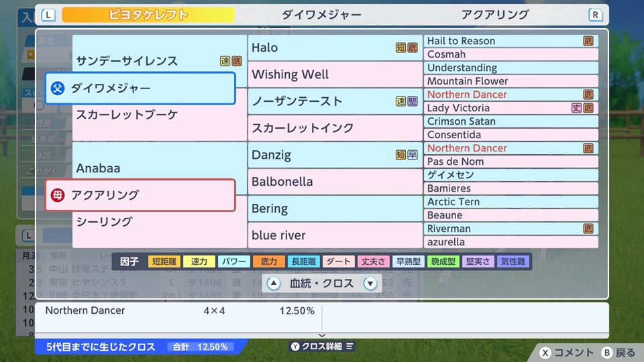Image resolution: width=644 pixels, height=362 pixels.
Task: Click the 速力 factor legend swatch
Action: pyautogui.click(x=199, y=261)
